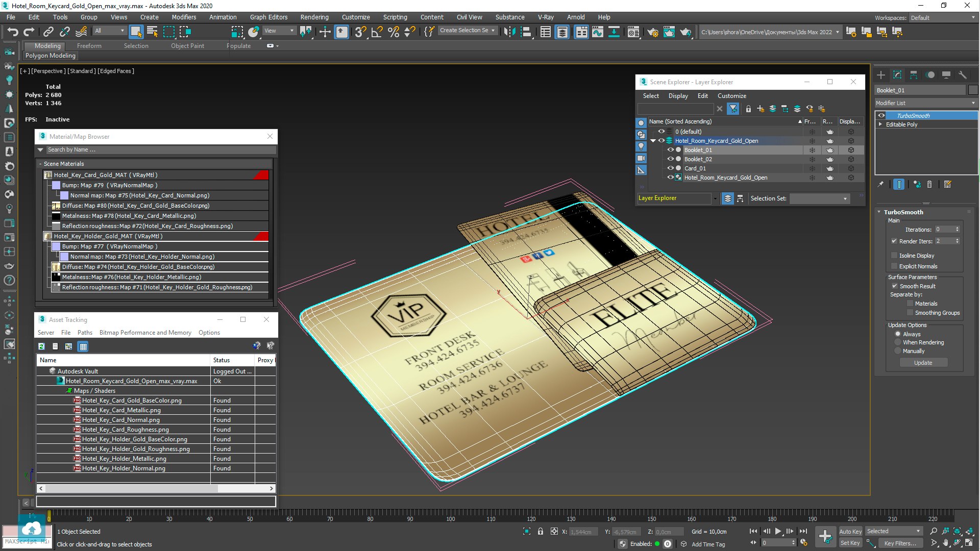Click the Percent Snap toggle icon
This screenshot has height=551, width=980.
click(x=394, y=32)
